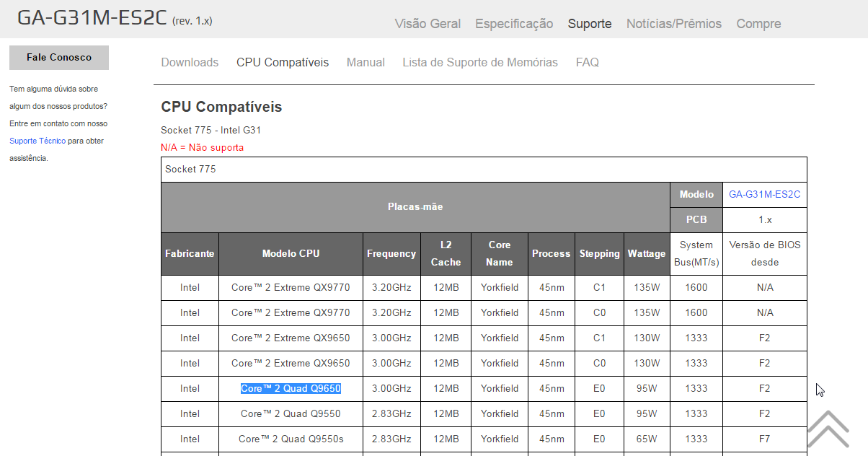
Task: Click the Modelo CPU column header
Action: click(x=291, y=253)
